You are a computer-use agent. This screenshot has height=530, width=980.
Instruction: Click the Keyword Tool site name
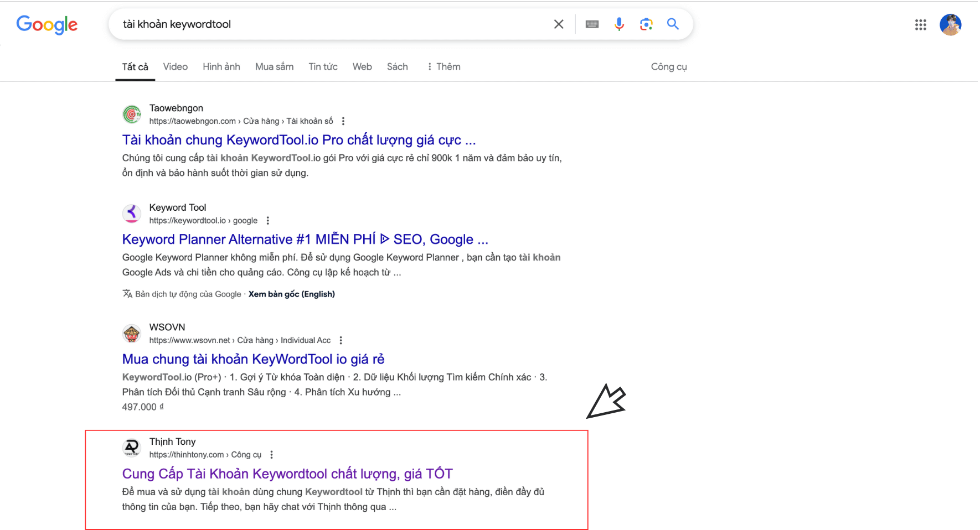[x=178, y=208]
